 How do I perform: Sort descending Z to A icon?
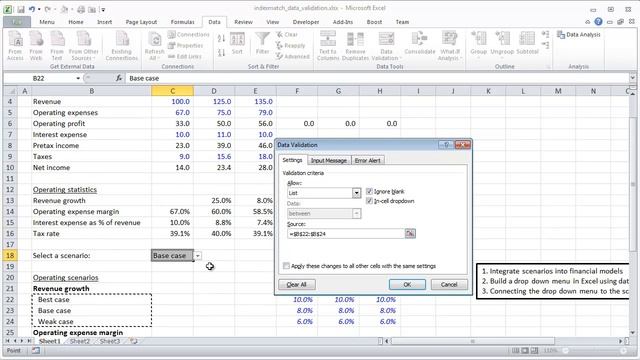click(221, 52)
